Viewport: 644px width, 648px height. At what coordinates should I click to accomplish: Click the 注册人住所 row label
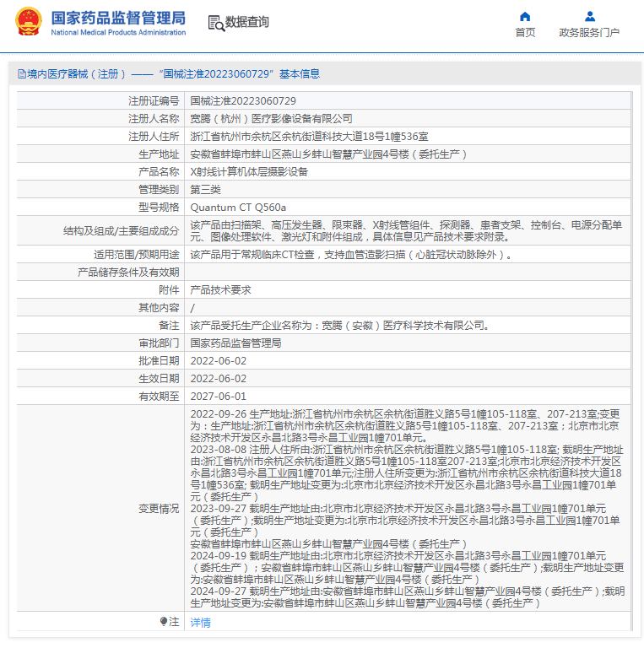pyautogui.click(x=154, y=137)
